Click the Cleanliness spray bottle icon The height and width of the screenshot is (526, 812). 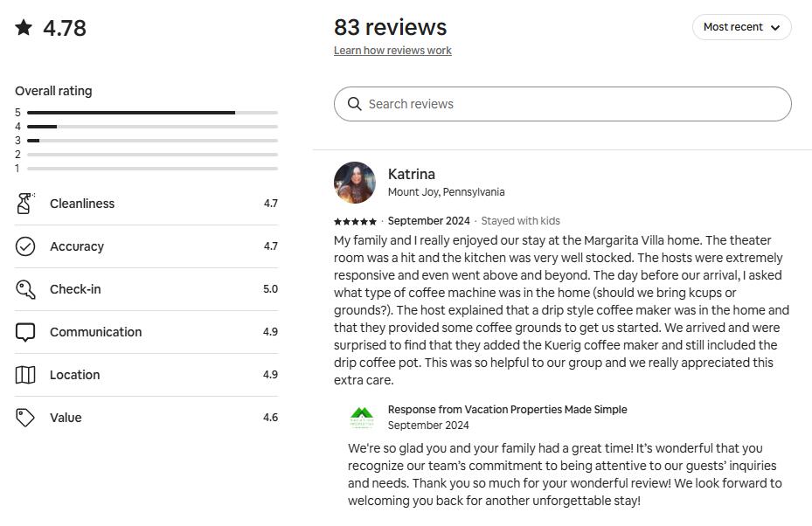point(25,204)
